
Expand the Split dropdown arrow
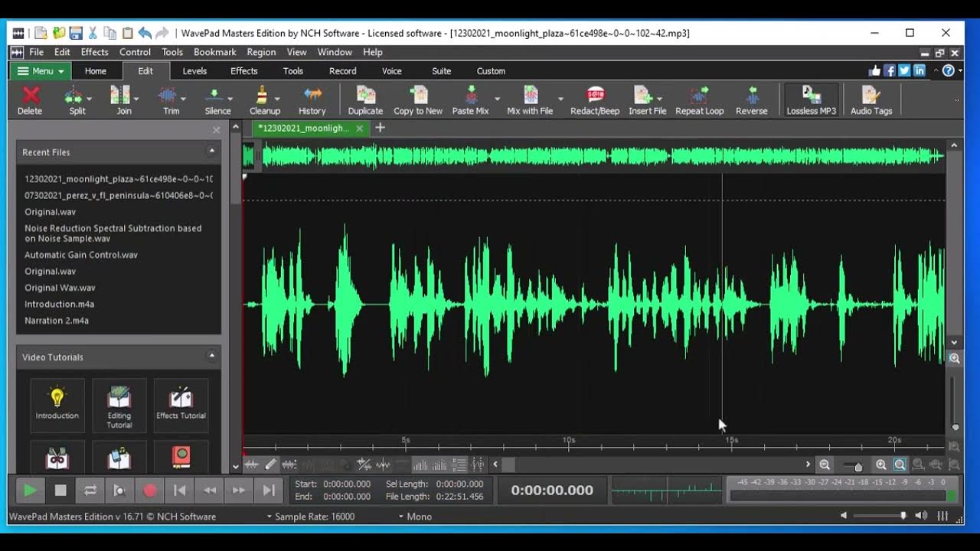[89, 98]
